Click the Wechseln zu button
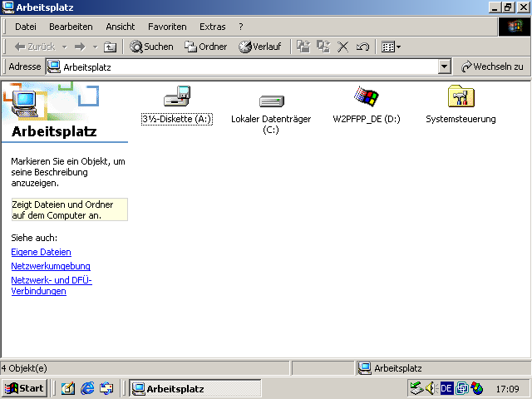The height and width of the screenshot is (399, 532). point(492,66)
